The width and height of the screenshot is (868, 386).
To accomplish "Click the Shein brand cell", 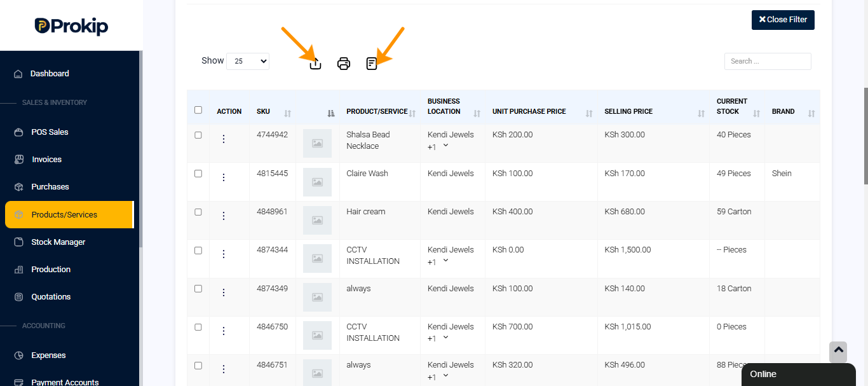I will click(x=782, y=174).
